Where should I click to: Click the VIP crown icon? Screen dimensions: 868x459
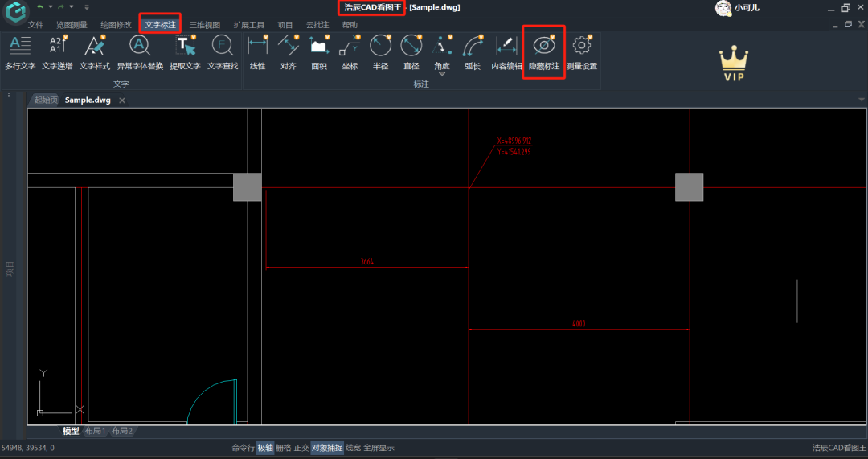(x=734, y=64)
